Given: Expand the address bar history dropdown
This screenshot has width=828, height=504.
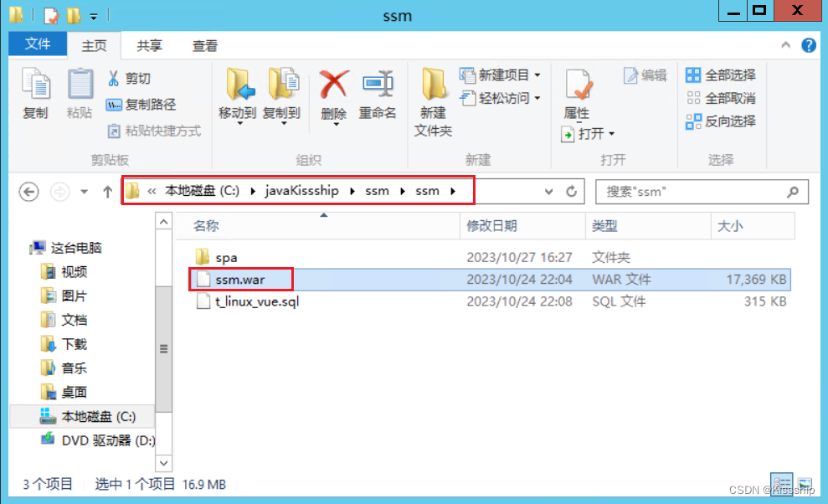Looking at the screenshot, I should 548,191.
